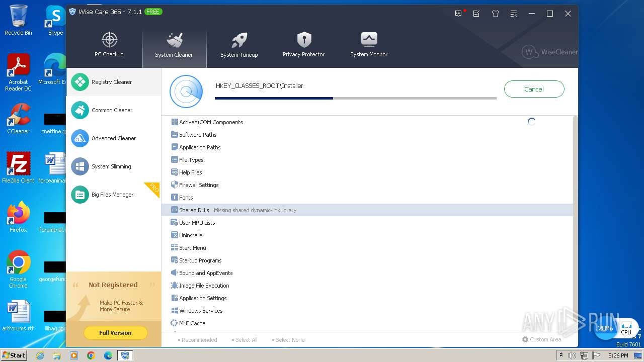Open the System Monitor tab
The width and height of the screenshot is (644, 362).
tap(369, 45)
